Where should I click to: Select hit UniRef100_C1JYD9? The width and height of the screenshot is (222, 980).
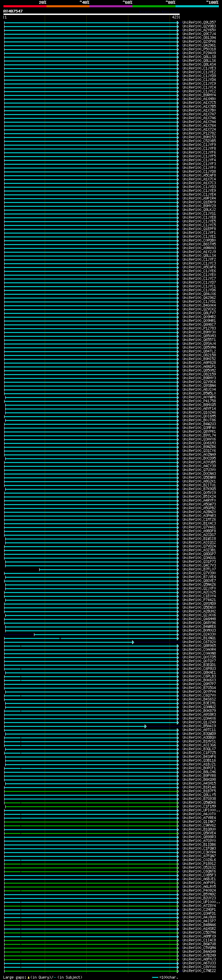point(199,76)
